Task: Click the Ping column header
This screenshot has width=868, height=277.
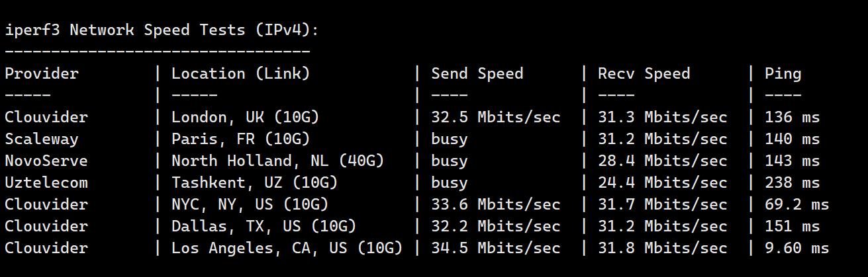Action: coord(783,74)
